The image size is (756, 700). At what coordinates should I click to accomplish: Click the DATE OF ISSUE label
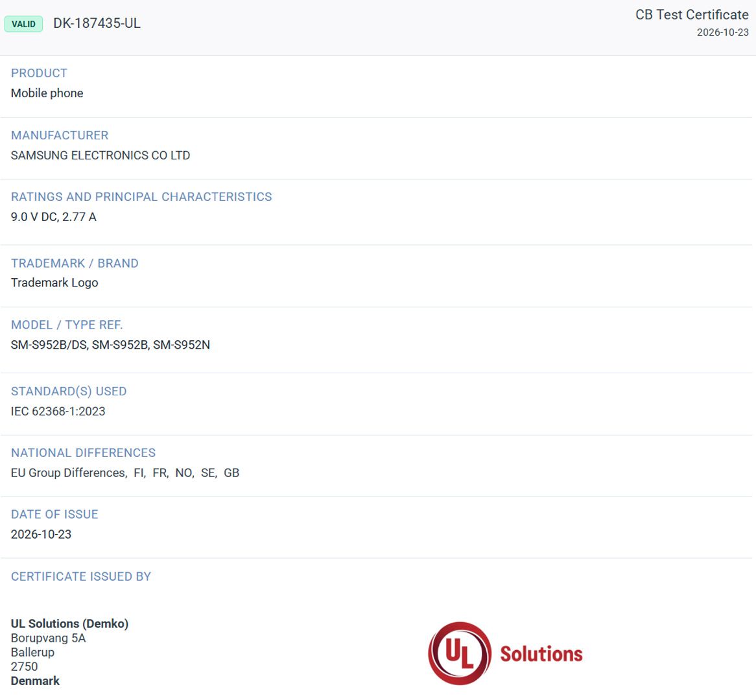pyautogui.click(x=54, y=515)
